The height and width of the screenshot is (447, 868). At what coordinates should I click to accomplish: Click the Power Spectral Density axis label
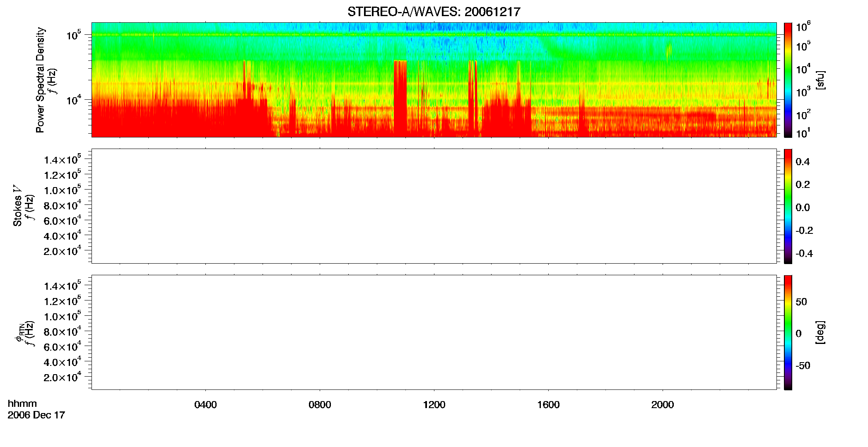point(40,80)
